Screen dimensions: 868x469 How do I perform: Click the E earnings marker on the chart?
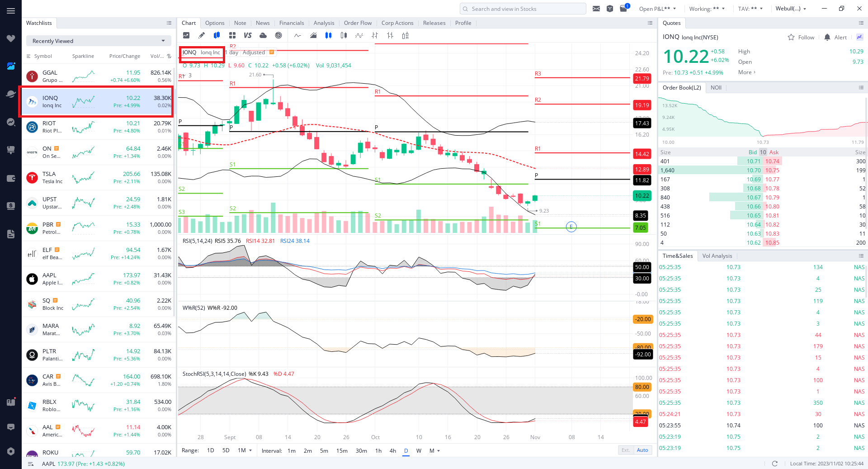(571, 227)
